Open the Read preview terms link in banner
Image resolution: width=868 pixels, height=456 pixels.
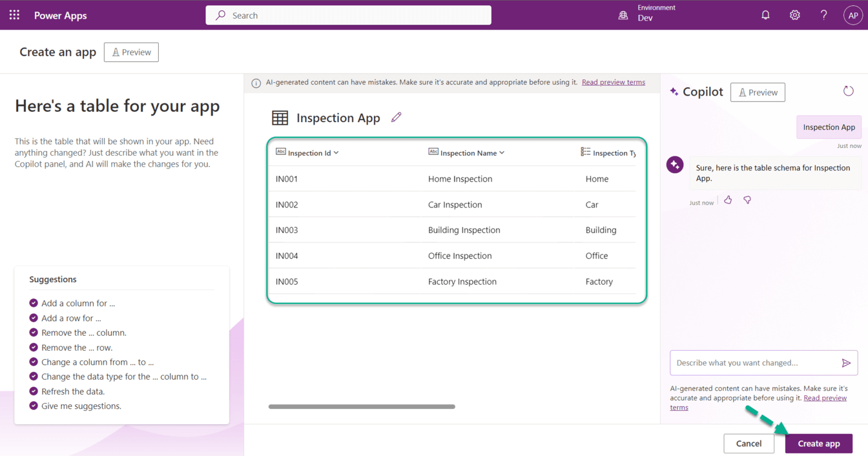coord(613,83)
